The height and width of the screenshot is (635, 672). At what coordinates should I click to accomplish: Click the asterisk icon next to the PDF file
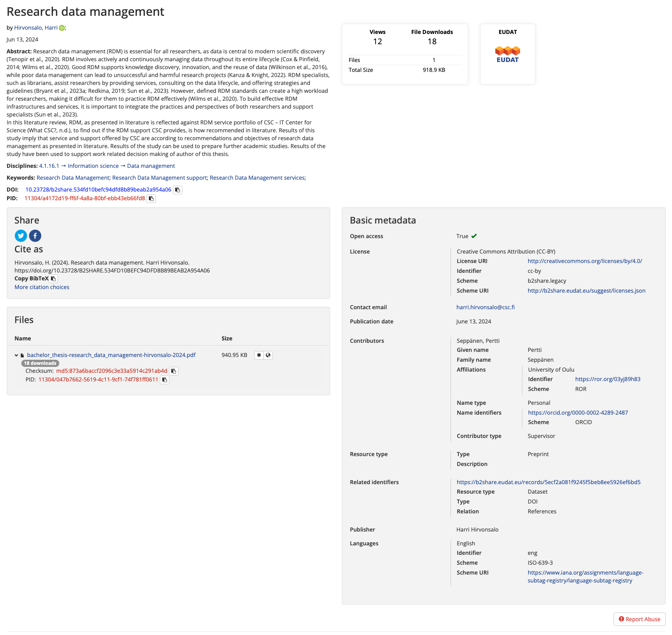[x=259, y=355]
